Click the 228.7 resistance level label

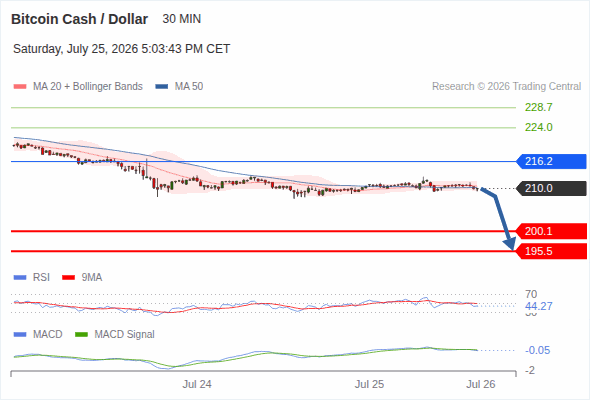(539, 107)
